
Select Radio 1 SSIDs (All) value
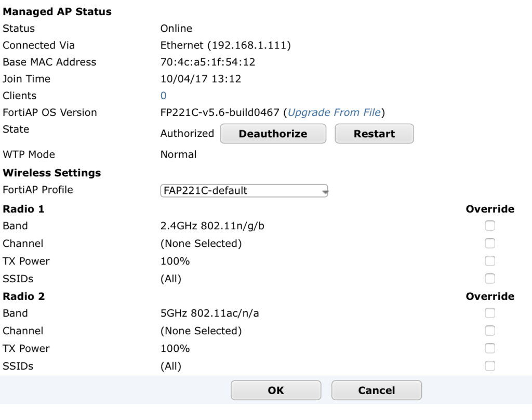[170, 279]
